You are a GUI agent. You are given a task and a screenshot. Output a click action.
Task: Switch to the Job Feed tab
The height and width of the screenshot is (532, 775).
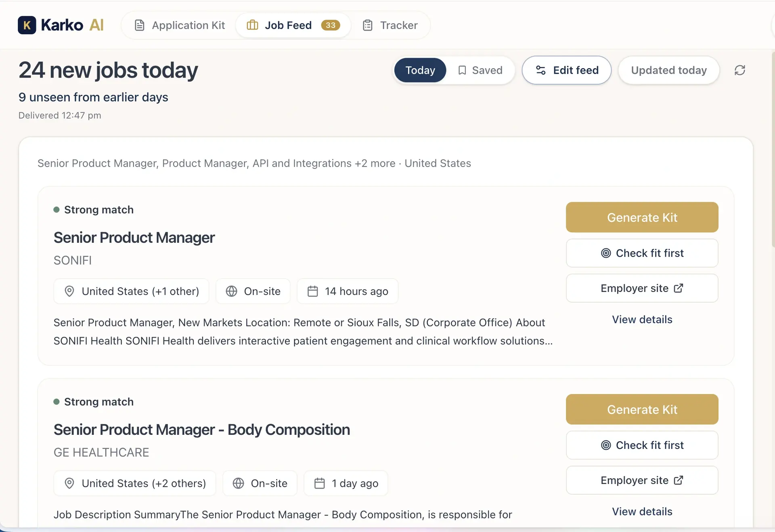coord(293,25)
